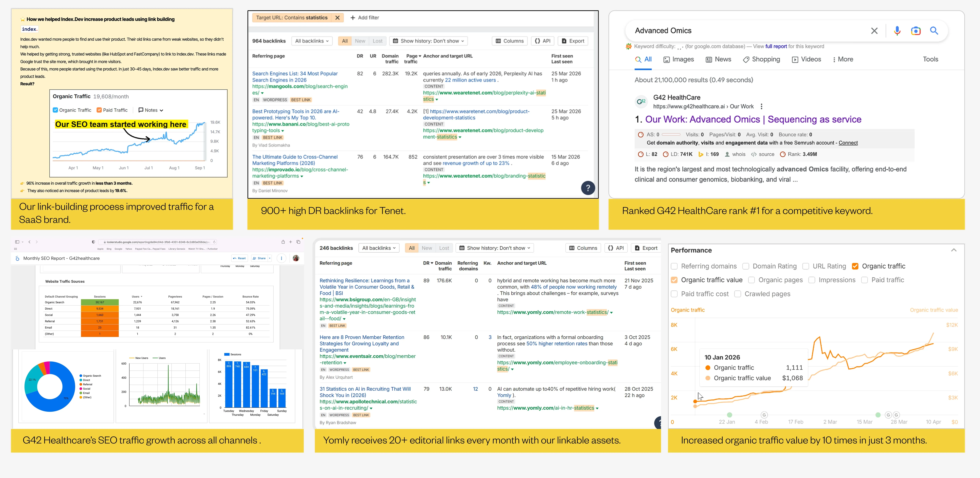Image resolution: width=980 pixels, height=478 pixels.
Task: Open the Share dropdown arrow in Looker Studio
Action: pyautogui.click(x=270, y=258)
